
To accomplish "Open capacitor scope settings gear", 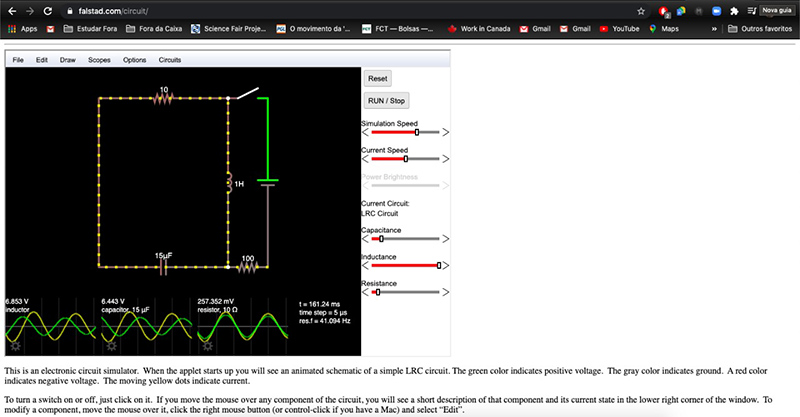I will coord(111,346).
